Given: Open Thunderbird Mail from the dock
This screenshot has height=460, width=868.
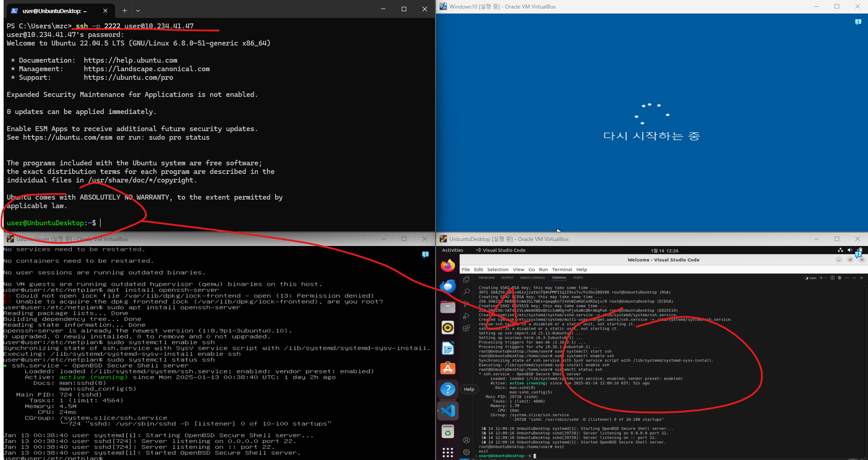Looking at the screenshot, I should 448,287.
